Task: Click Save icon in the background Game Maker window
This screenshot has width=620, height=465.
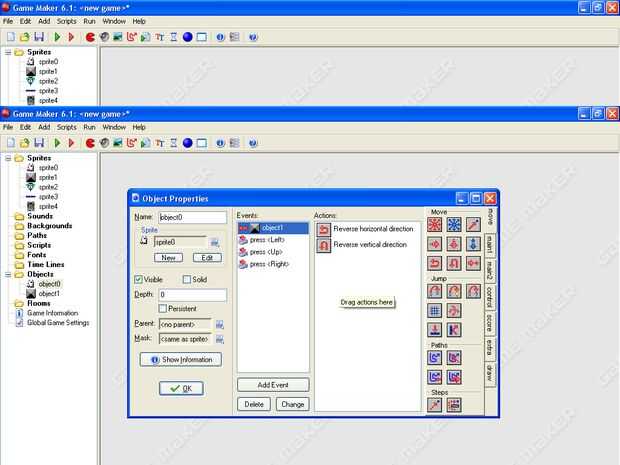Action: point(39,37)
